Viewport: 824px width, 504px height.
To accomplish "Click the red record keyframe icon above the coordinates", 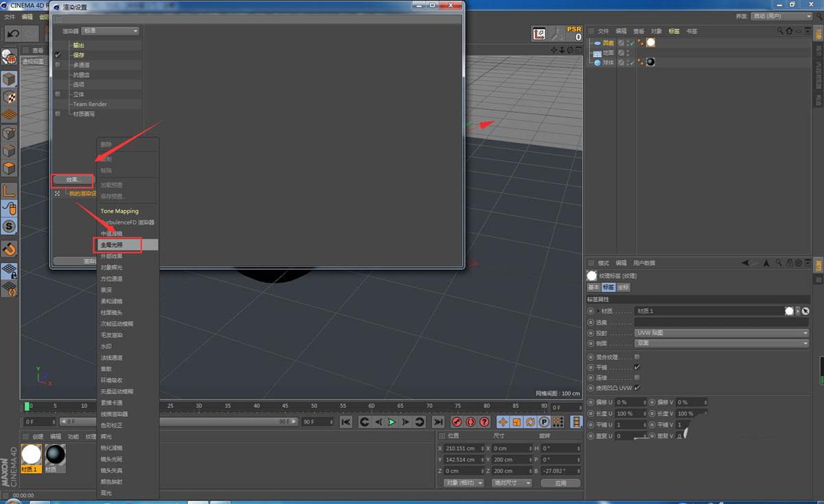I will point(457,421).
